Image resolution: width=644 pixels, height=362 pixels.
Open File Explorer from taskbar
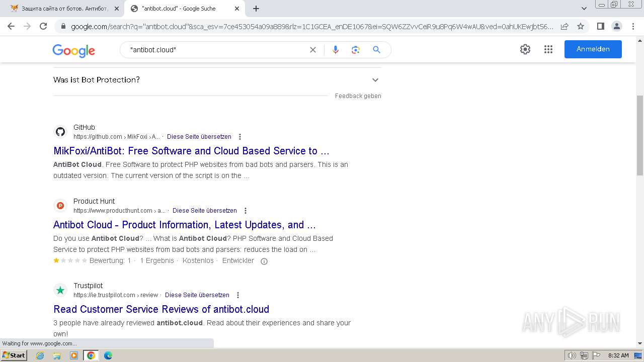57,355
